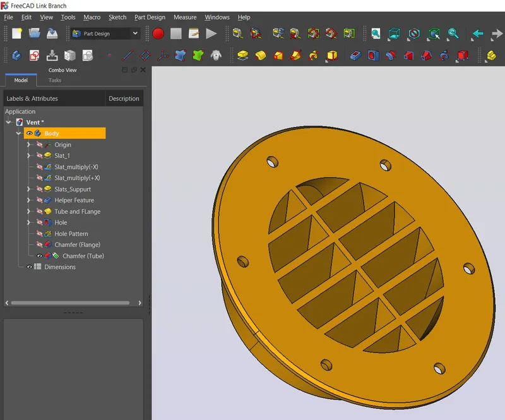Click the teal back arrow icon

coord(478,33)
